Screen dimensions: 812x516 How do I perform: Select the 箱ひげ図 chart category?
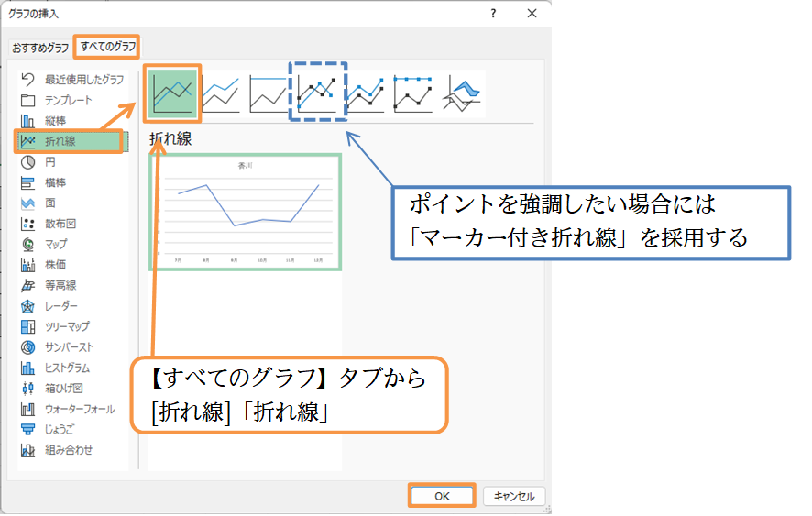coord(72,388)
